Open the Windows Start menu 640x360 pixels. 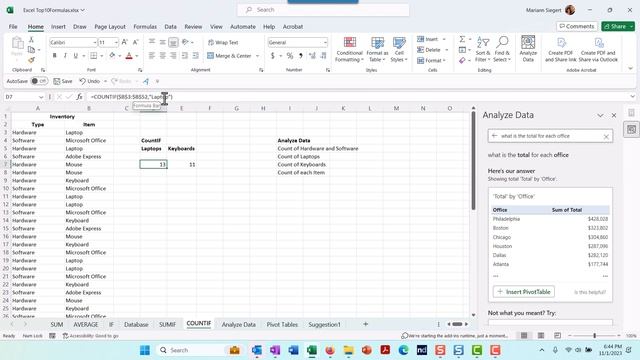[144, 350]
